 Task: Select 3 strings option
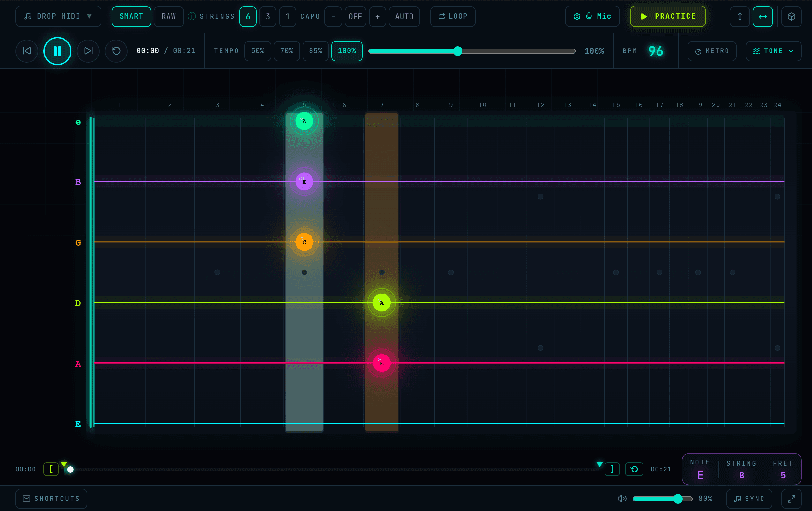268,17
